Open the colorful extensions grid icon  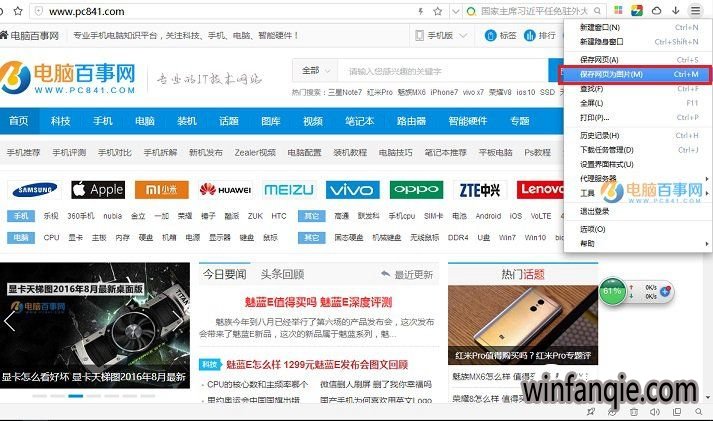[x=618, y=10]
